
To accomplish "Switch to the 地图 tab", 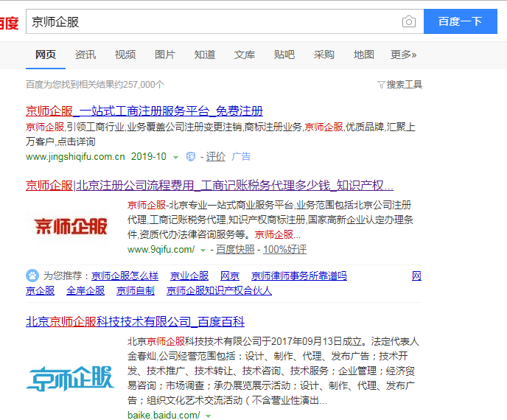I will coord(364,55).
